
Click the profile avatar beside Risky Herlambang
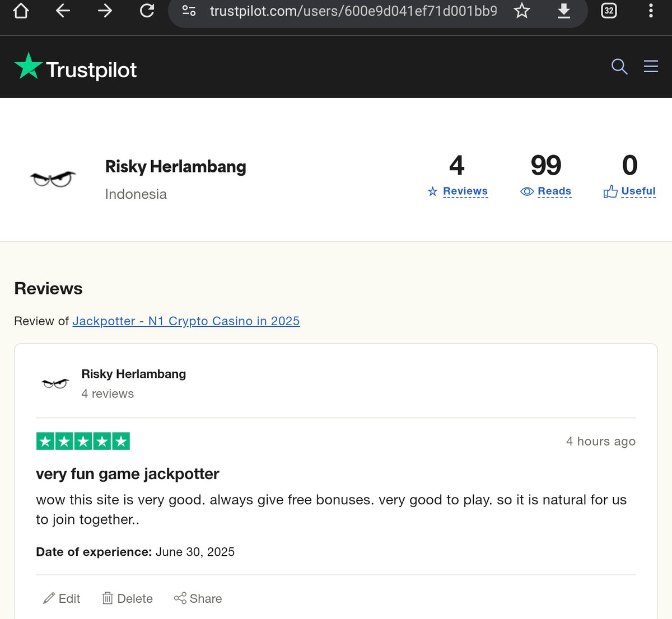pos(53,179)
